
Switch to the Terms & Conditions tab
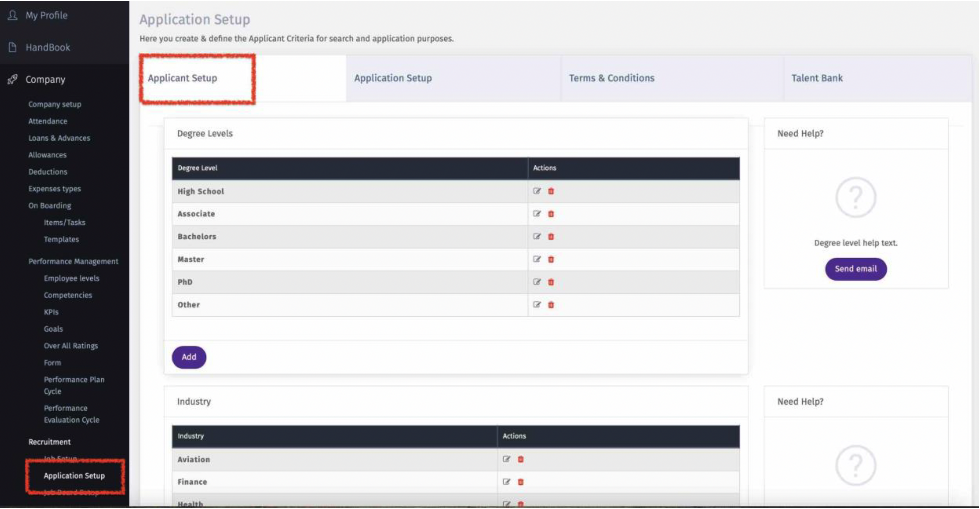point(612,78)
